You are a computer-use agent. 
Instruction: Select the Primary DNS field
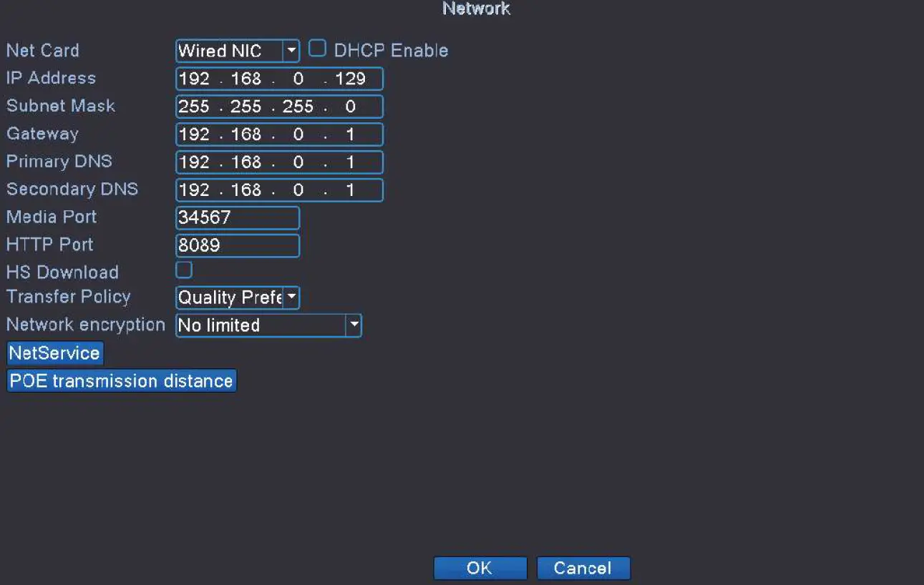click(279, 162)
